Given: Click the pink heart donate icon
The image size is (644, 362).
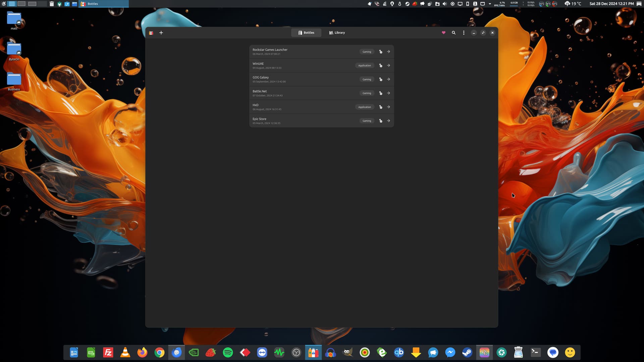Looking at the screenshot, I should [443, 33].
